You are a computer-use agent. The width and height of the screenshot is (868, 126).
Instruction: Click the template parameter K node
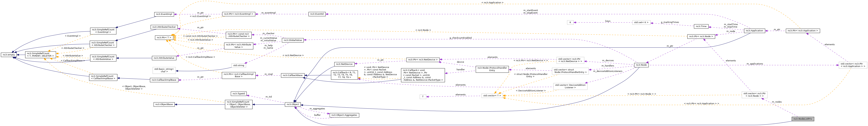(x=570, y=23)
